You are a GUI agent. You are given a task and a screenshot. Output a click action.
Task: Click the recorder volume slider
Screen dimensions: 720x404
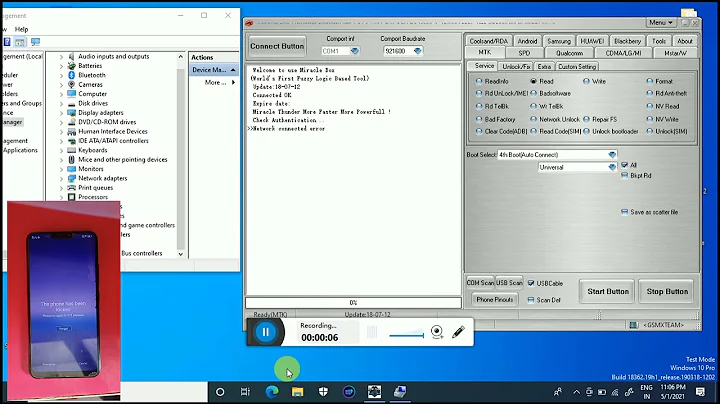click(x=406, y=336)
